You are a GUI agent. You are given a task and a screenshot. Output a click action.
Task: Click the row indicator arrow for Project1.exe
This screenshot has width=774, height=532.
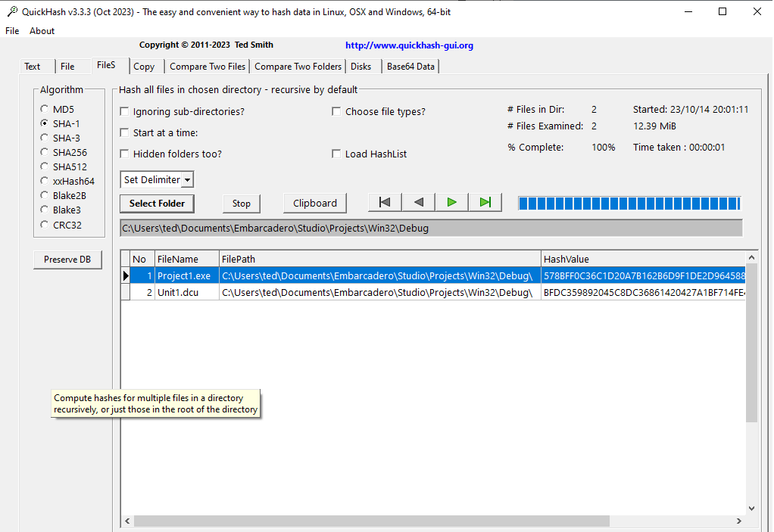(126, 276)
